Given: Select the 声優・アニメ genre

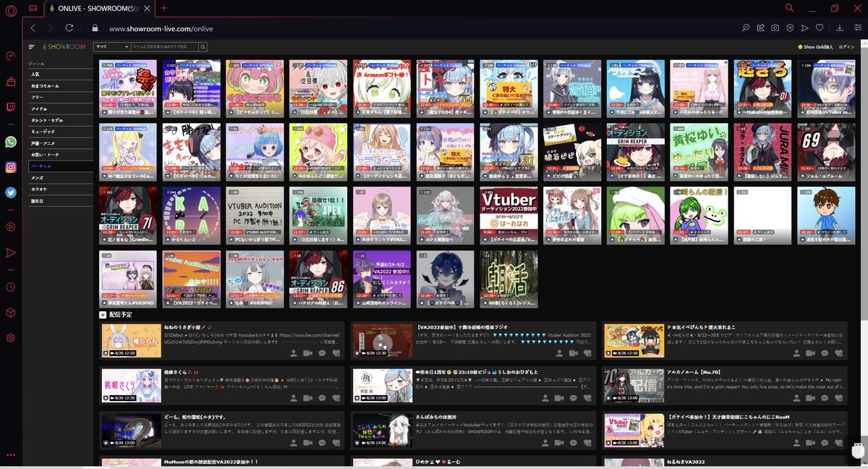Looking at the screenshot, I should (60, 143).
